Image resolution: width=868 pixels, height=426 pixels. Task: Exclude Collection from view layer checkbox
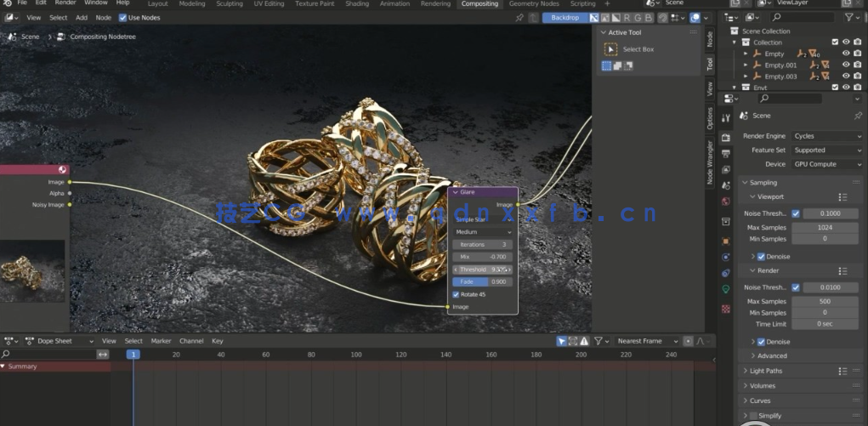pos(835,43)
